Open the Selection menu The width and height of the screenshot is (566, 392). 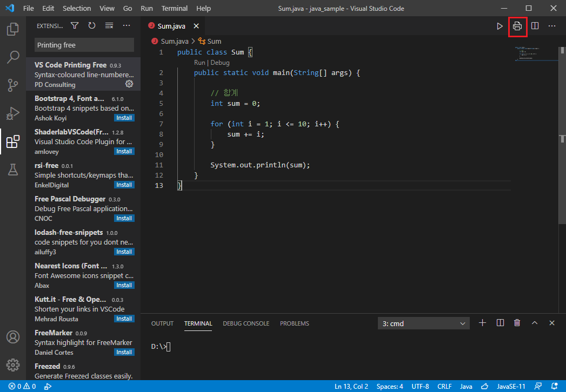coord(77,8)
